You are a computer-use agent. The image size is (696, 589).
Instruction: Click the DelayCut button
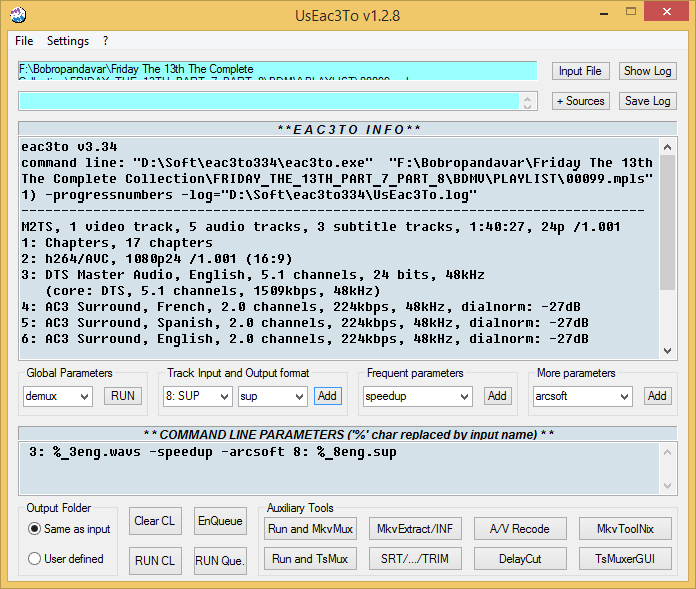[x=520, y=559]
